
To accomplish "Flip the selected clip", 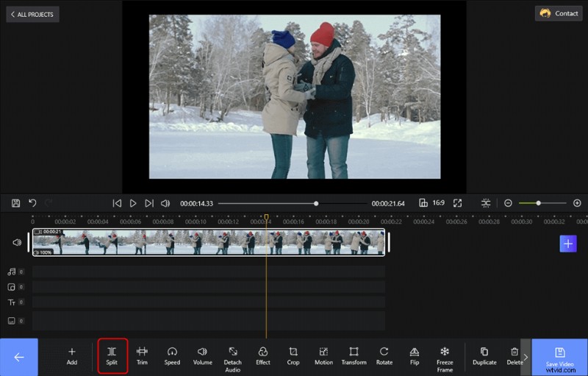I will click(415, 356).
